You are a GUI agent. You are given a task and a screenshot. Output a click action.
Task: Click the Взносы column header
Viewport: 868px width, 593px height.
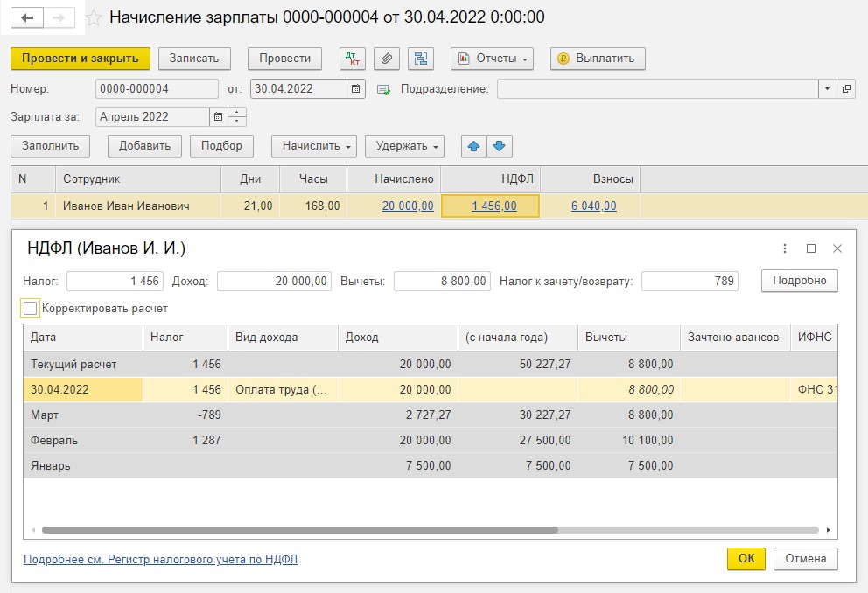click(590, 179)
